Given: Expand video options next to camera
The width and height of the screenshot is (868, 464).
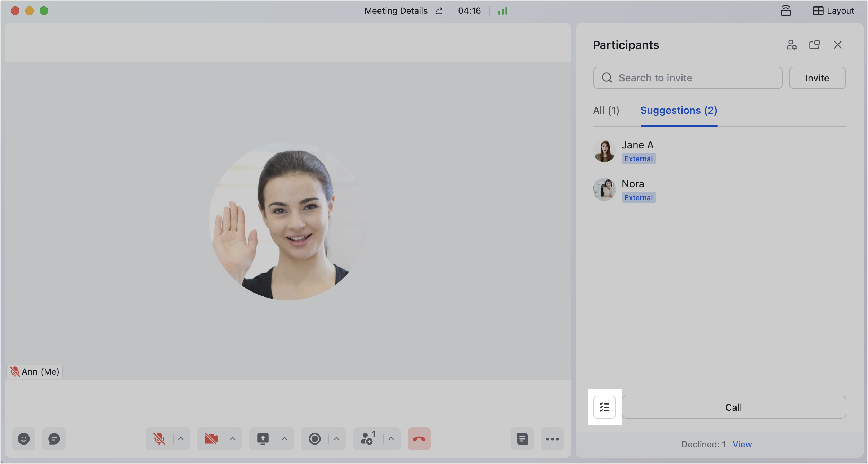Looking at the screenshot, I should (x=232, y=439).
